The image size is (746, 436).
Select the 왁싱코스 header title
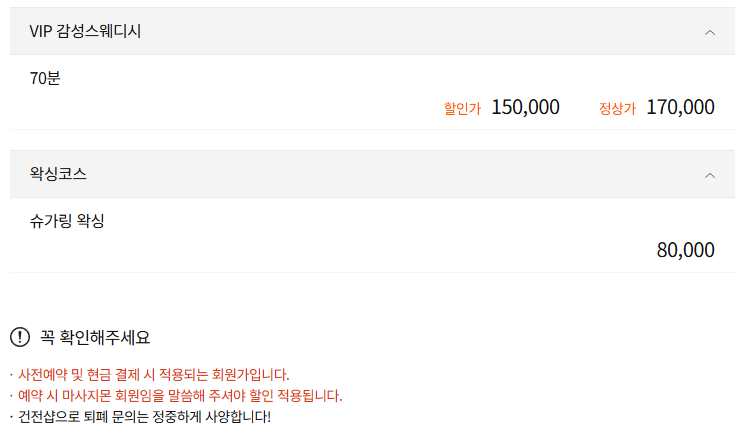pos(58,174)
